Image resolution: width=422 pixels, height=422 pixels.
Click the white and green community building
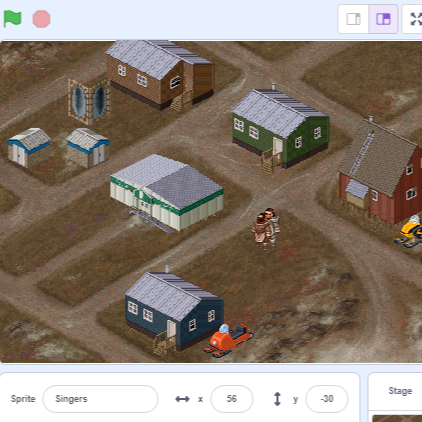pos(167,192)
